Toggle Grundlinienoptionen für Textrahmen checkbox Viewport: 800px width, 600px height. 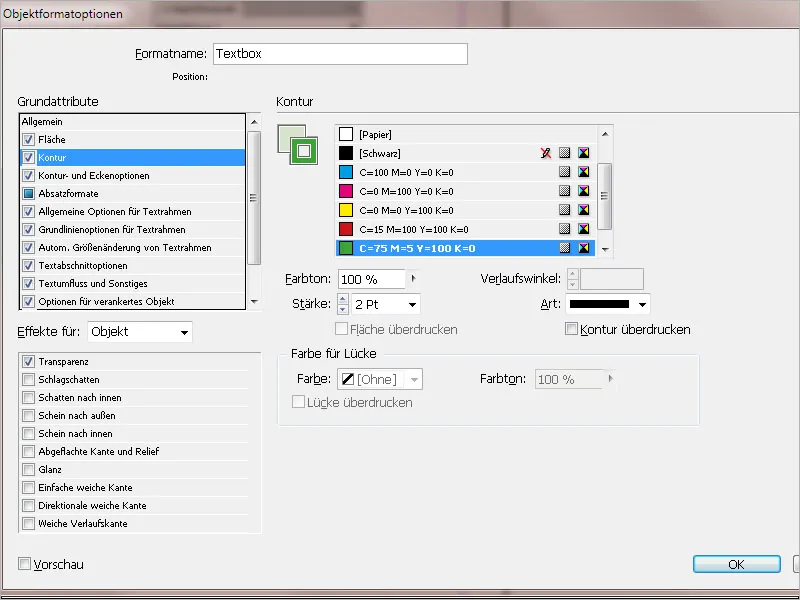tap(29, 230)
